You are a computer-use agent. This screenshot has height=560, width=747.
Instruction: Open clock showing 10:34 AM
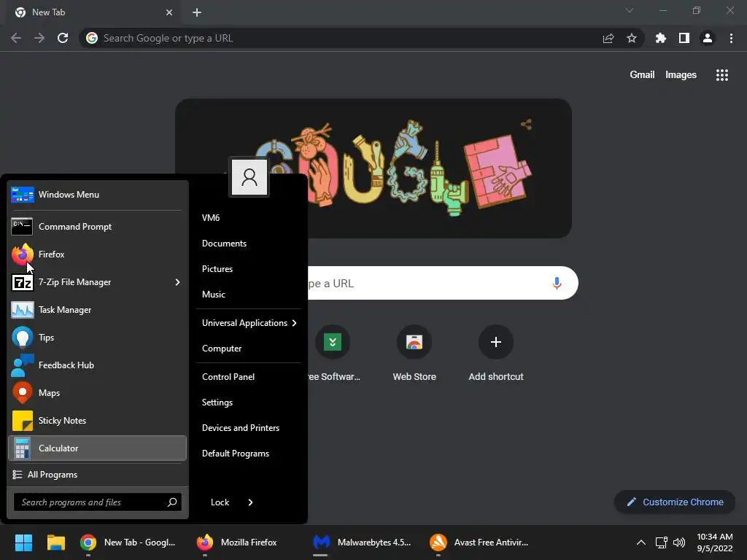(715, 542)
